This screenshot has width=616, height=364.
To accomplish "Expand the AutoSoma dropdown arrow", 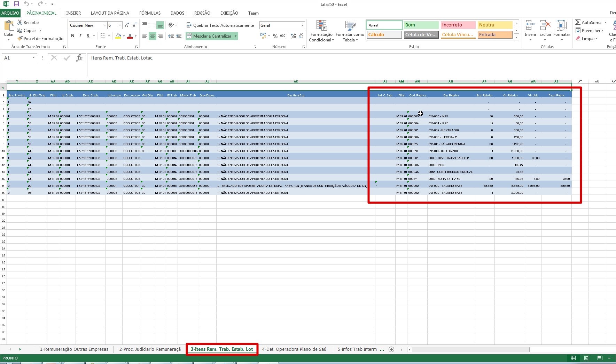I will pos(606,23).
